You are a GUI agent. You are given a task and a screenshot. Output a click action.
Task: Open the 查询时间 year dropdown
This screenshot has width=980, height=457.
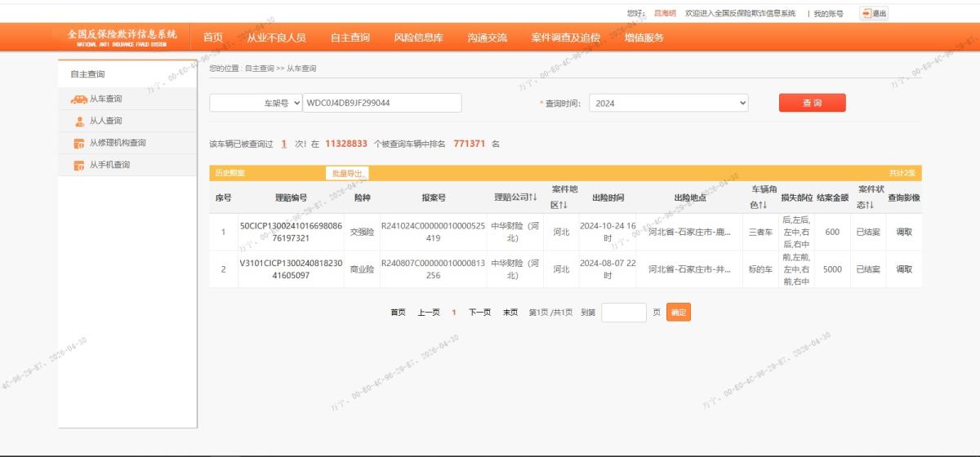[x=668, y=103]
